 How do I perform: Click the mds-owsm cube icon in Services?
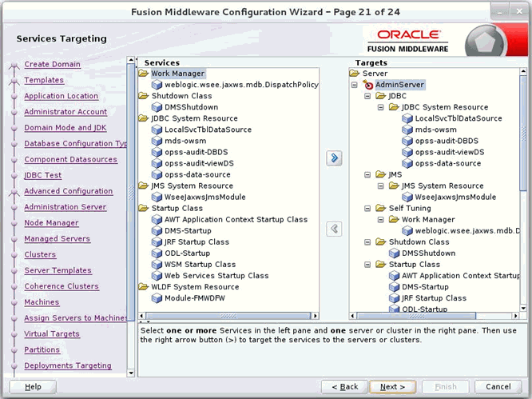click(x=157, y=141)
